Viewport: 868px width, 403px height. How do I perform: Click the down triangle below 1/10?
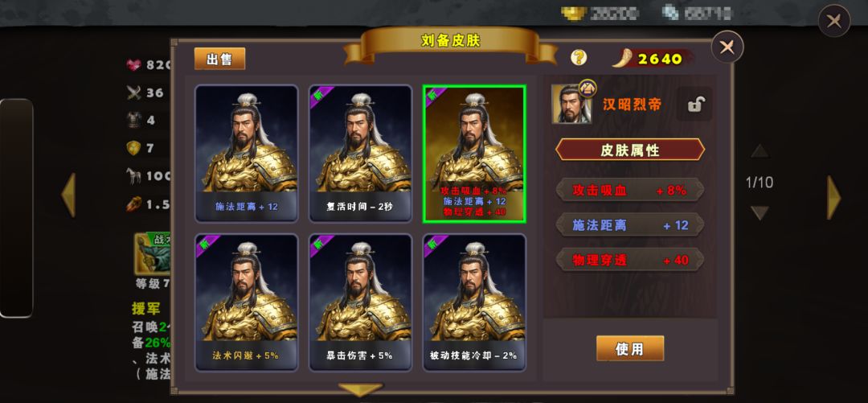coord(759,213)
